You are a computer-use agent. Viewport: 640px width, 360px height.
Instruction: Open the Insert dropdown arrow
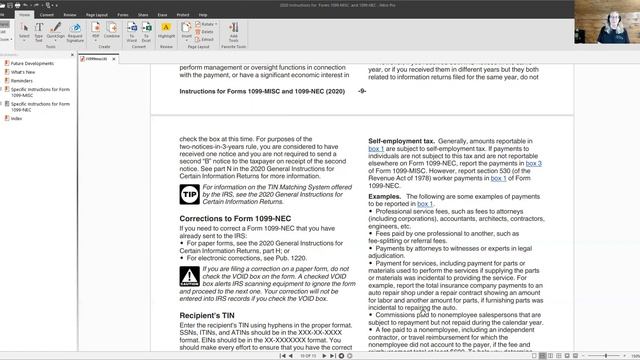[x=187, y=41]
